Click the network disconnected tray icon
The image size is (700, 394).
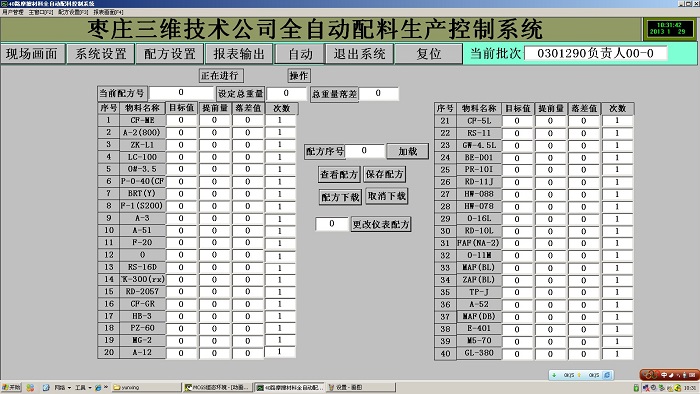tap(646, 388)
